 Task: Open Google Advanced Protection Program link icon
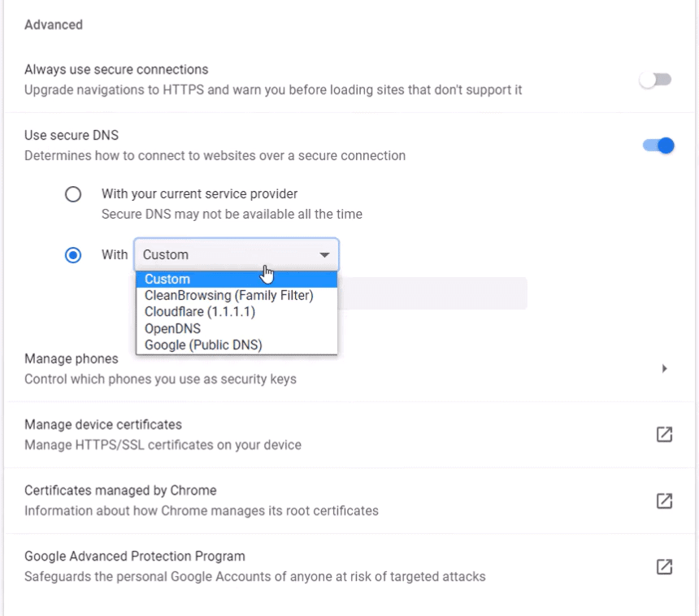pyautogui.click(x=664, y=566)
